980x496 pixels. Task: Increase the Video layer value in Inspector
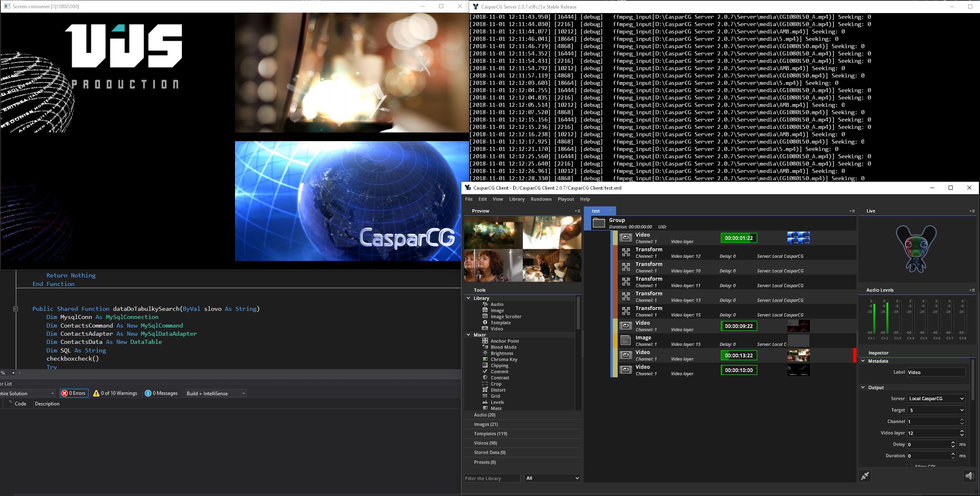[962, 431]
